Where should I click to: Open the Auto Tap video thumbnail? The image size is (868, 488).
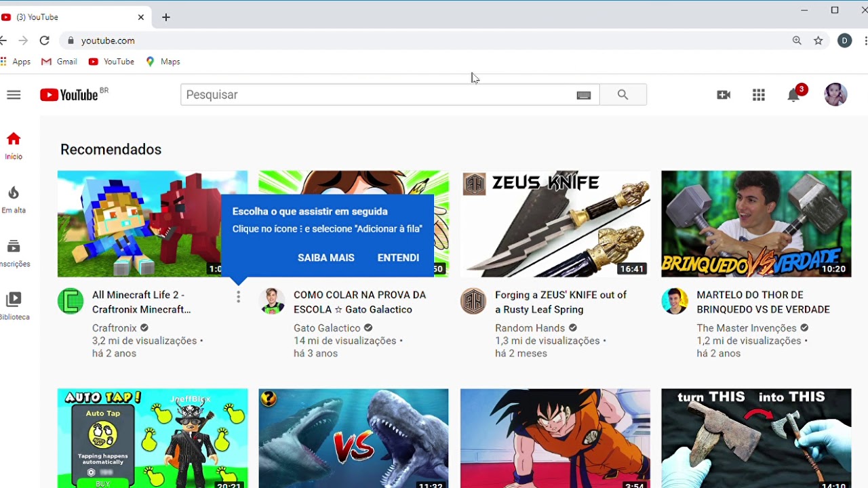(153, 439)
